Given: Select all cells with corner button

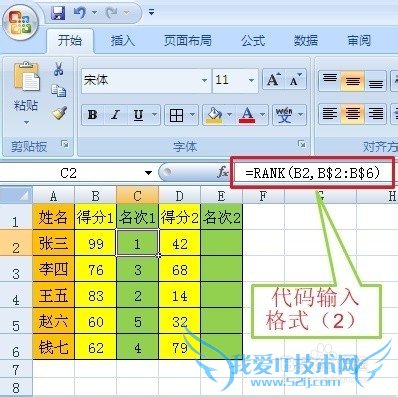Looking at the screenshot, I should 16,195.
